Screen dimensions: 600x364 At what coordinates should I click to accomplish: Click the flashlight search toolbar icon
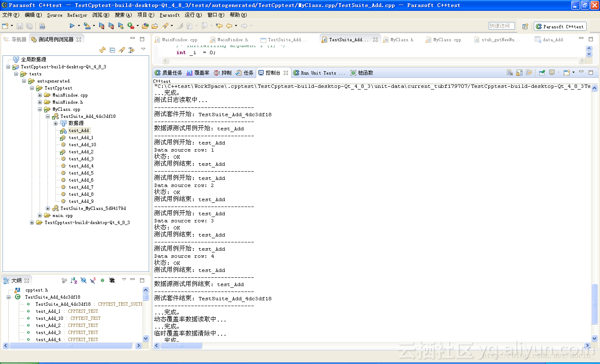pyautogui.click(x=165, y=26)
